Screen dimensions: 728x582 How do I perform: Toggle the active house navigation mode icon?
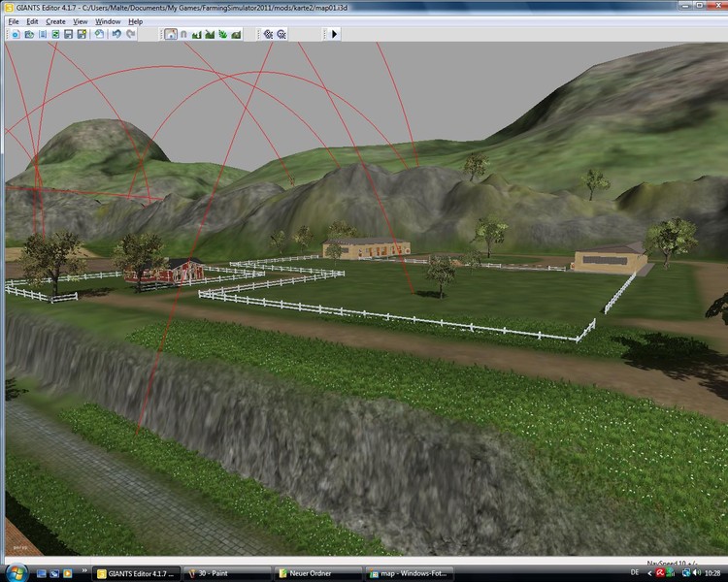pos(171,34)
